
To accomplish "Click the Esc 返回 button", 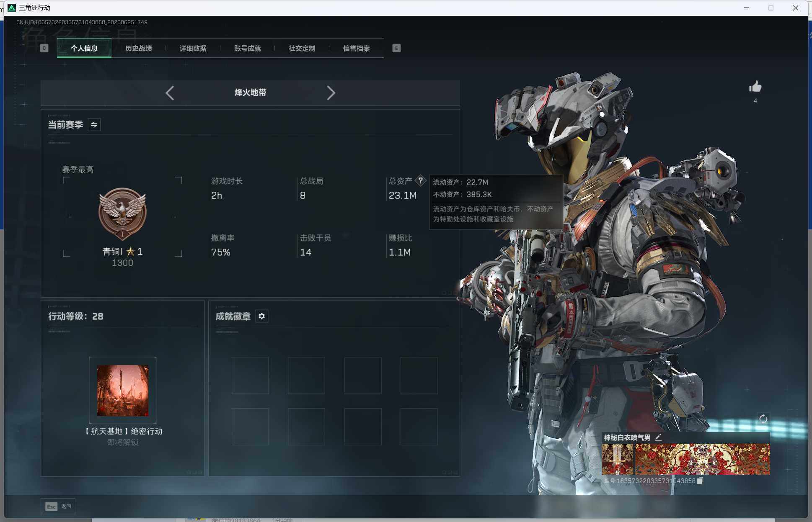I will coord(58,507).
